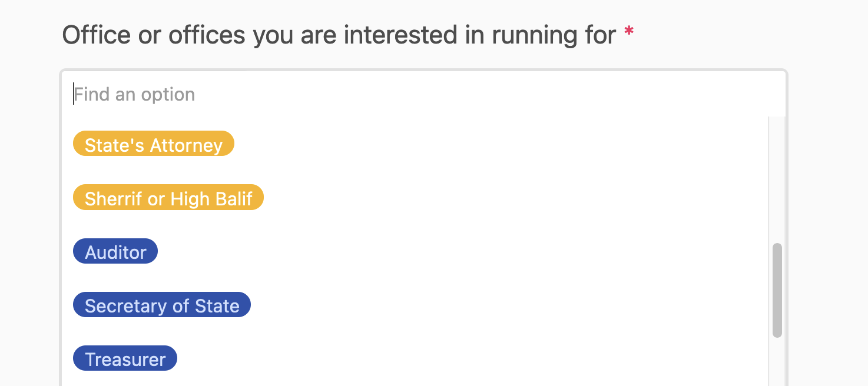
Task: Click the word "offices" in the question label
Action: pos(207,35)
